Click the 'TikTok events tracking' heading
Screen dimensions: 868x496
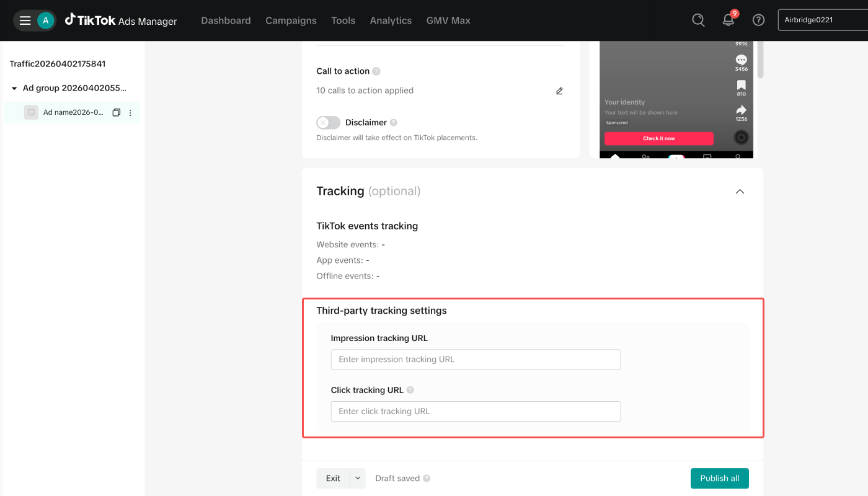coord(367,226)
